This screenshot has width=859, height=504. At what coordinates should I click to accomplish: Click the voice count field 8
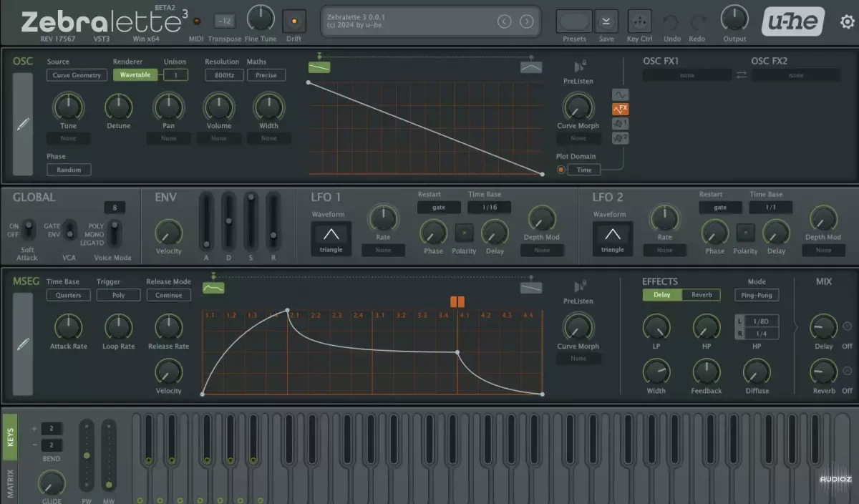tap(115, 208)
